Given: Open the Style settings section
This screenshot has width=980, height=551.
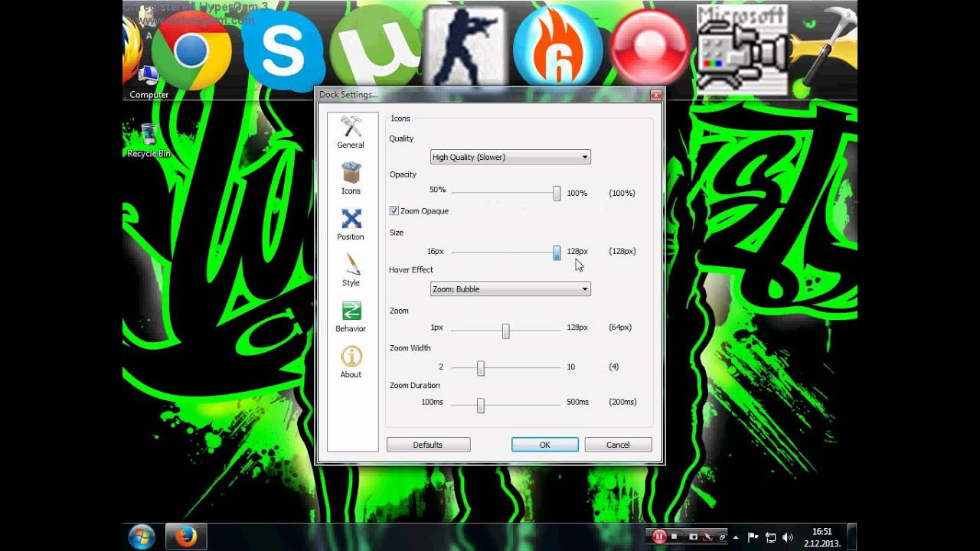Looking at the screenshot, I should pos(351,270).
